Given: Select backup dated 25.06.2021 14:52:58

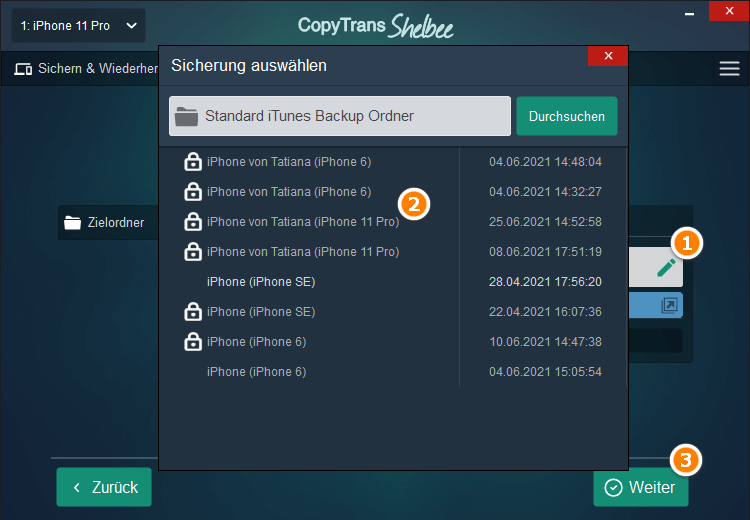Looking at the screenshot, I should click(393, 222).
